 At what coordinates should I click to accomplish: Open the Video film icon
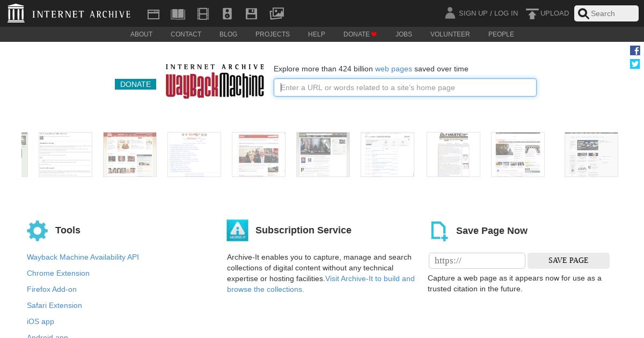tap(203, 14)
